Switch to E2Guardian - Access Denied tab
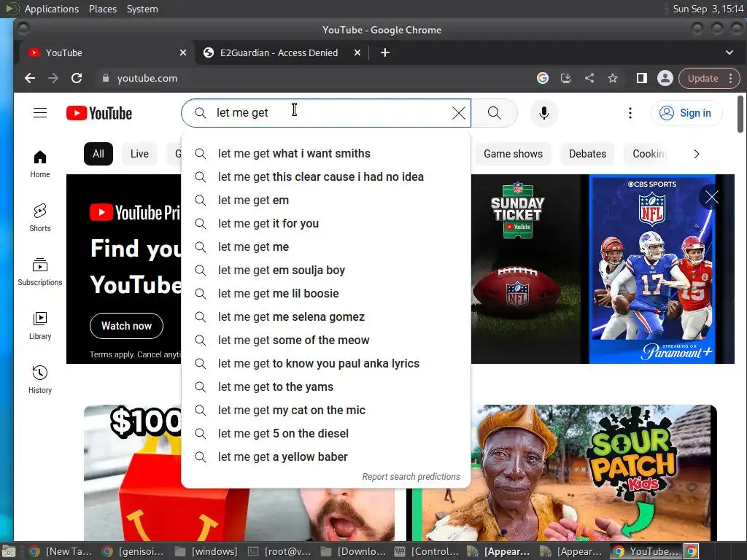 (281, 52)
